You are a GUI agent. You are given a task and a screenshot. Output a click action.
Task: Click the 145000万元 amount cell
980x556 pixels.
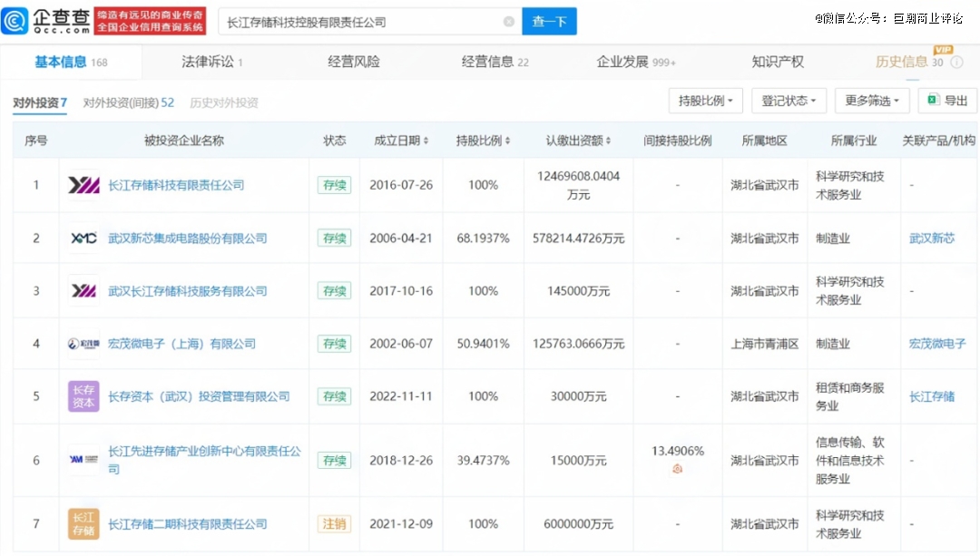[578, 290]
